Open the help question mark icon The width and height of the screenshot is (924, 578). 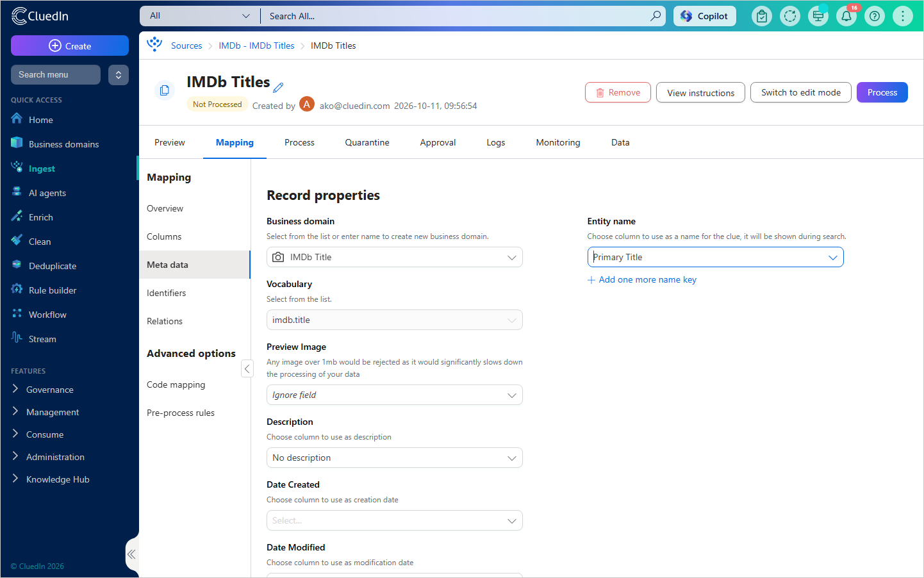pos(875,16)
